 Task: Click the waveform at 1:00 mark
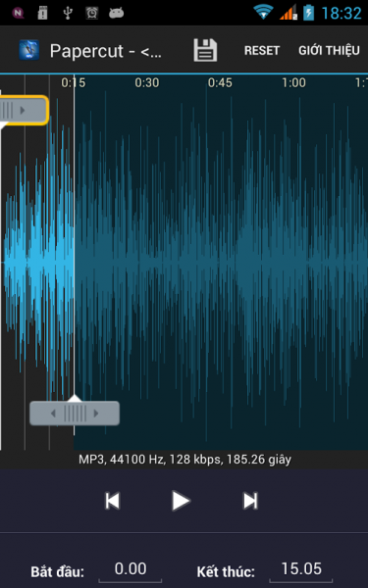point(293,263)
